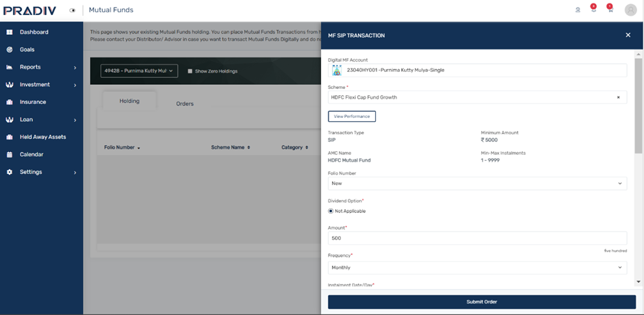Click the Held Away Assets icon

[10, 137]
